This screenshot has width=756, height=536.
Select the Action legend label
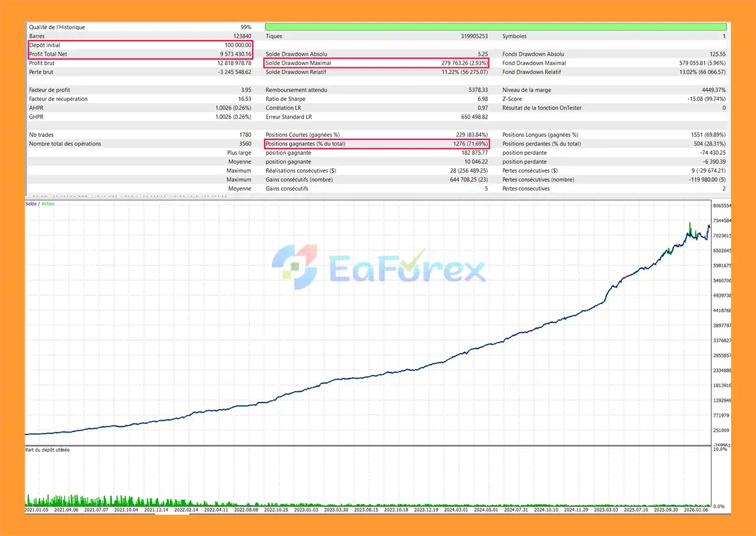tap(48, 204)
